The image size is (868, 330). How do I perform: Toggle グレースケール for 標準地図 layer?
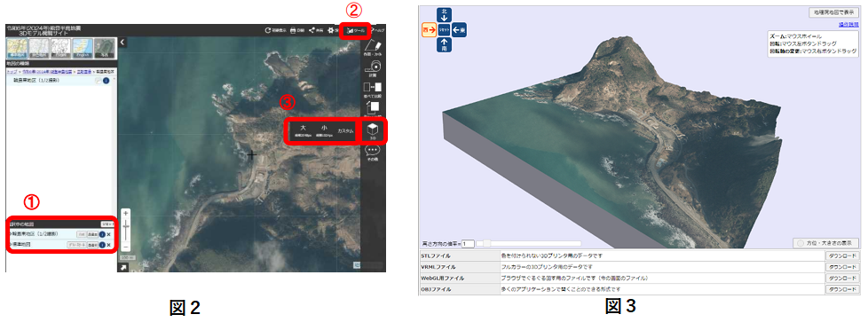tap(77, 245)
